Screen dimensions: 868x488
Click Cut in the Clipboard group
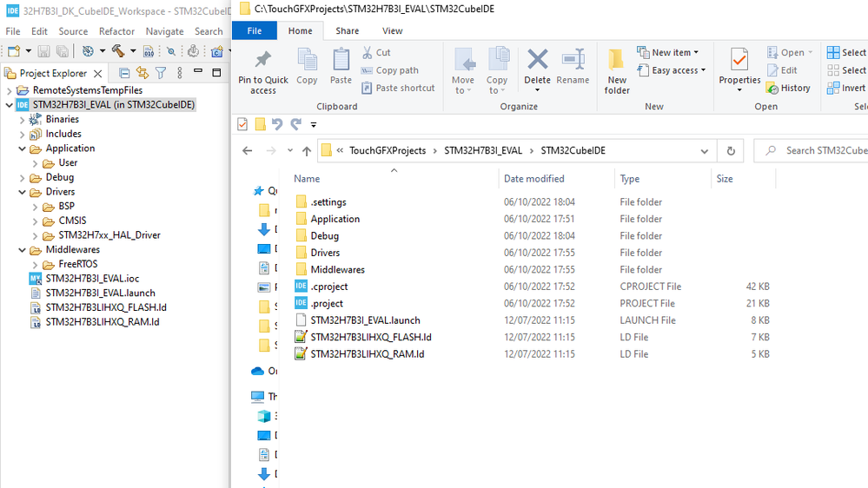[x=376, y=53]
